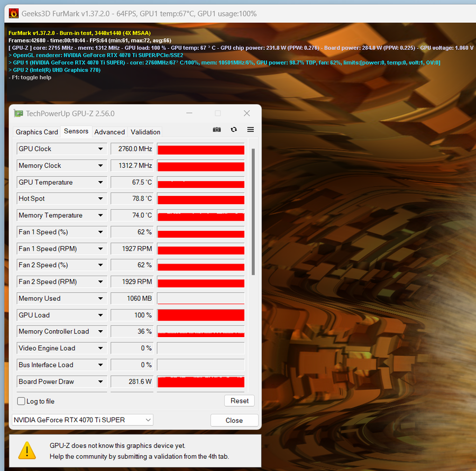Open the Hot Spot sensor dropdown
Screen dimensions: 476x471
tap(100, 198)
